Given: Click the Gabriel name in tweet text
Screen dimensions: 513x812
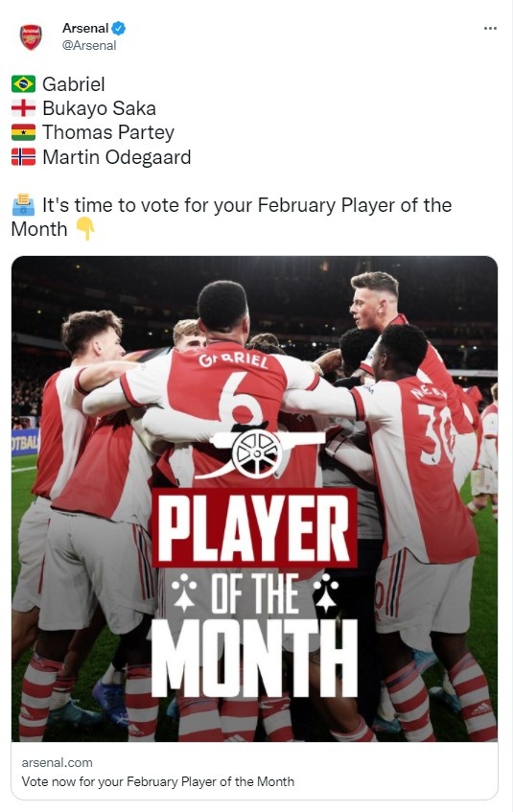Looking at the screenshot, I should pos(74,84).
